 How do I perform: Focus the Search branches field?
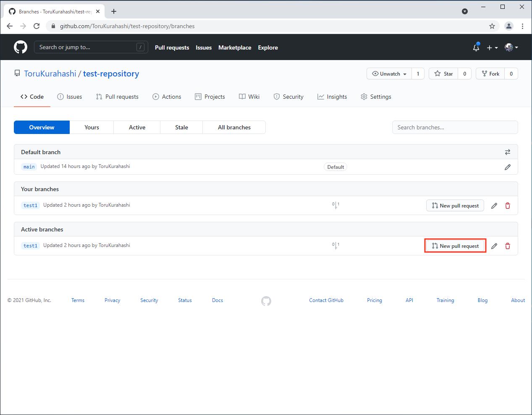point(455,127)
